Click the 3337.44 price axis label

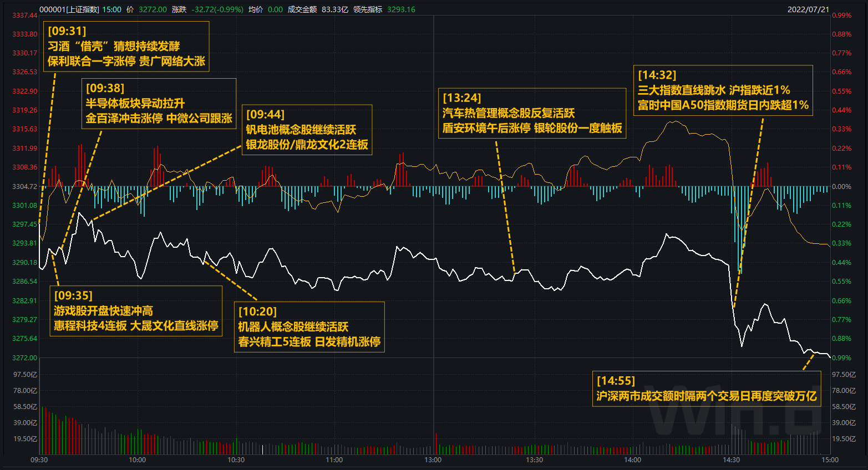25,16
